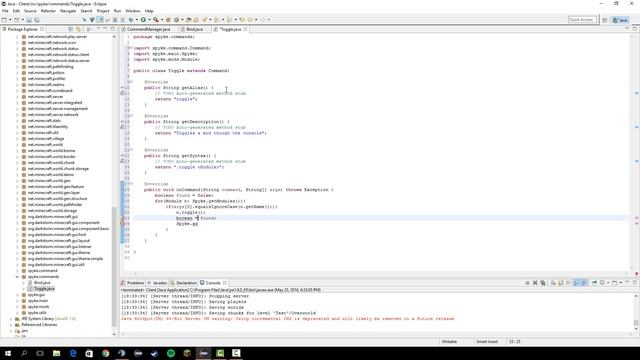
Task: Toggle the highlighted Mark Occurrences toolbar button
Action: [x=99, y=20]
